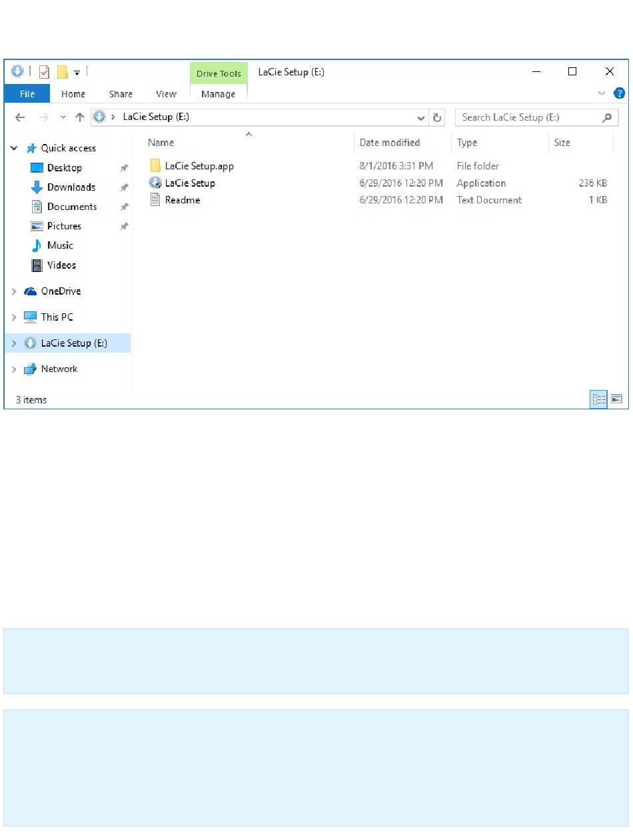Click the LaCie drive icon in address bar
Viewport: 633px width, 840px height.
pos(99,117)
